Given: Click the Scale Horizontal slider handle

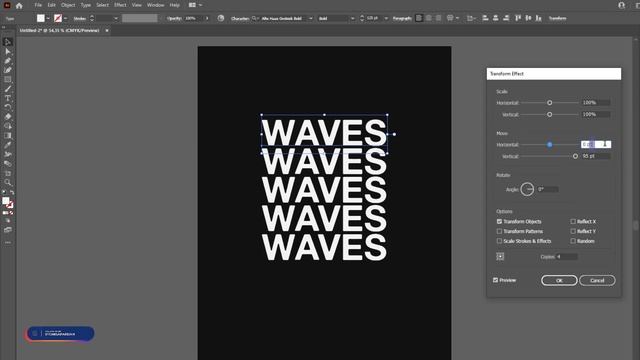Looking at the screenshot, I should click(549, 102).
